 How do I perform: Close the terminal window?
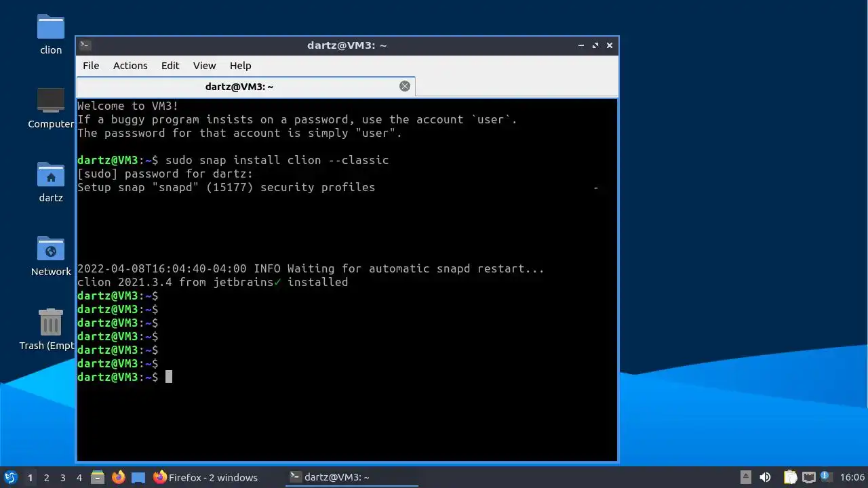pos(610,45)
